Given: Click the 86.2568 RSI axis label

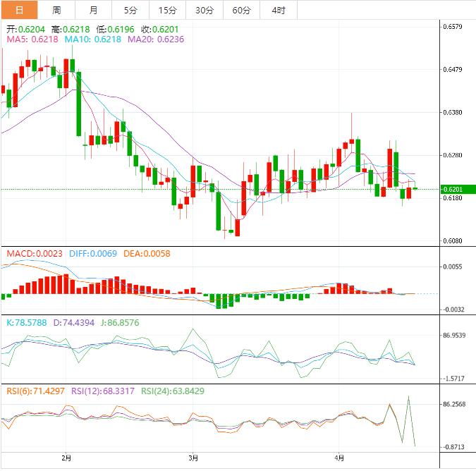Looking at the screenshot, I should (454, 404).
